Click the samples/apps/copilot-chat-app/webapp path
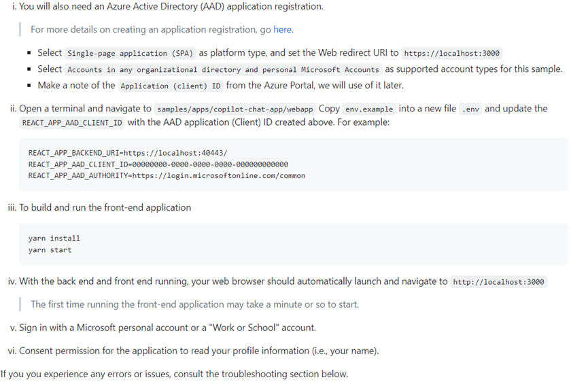This screenshot has width=588, height=384. click(x=235, y=109)
